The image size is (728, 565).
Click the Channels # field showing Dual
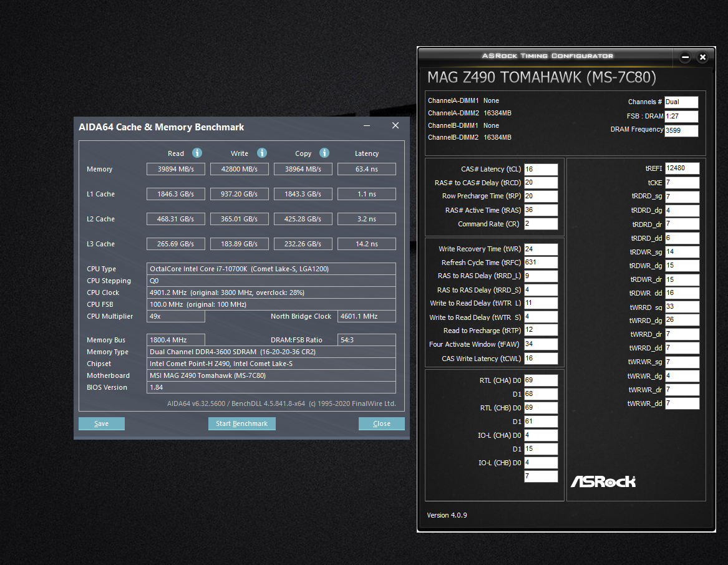click(x=681, y=102)
